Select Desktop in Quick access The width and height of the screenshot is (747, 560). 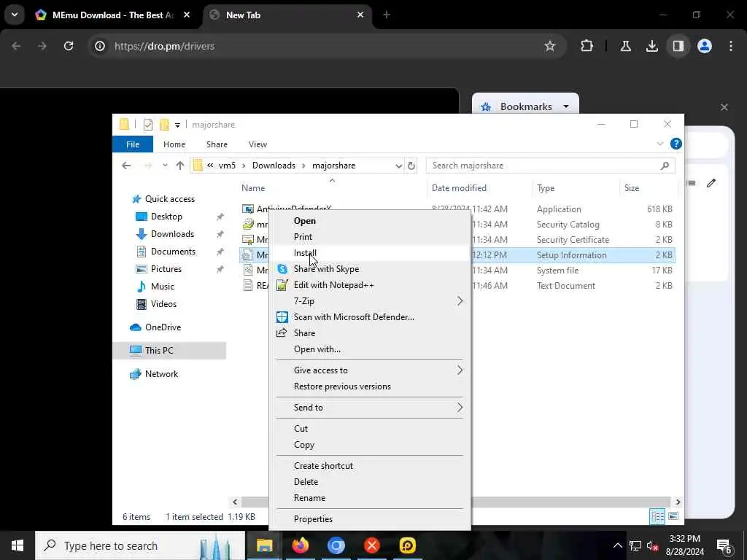point(166,216)
